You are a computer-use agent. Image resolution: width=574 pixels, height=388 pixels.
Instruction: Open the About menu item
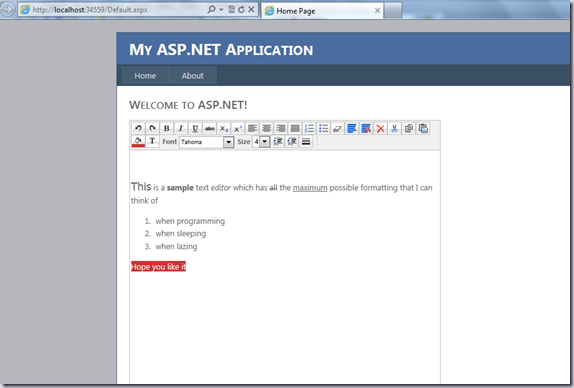point(193,76)
